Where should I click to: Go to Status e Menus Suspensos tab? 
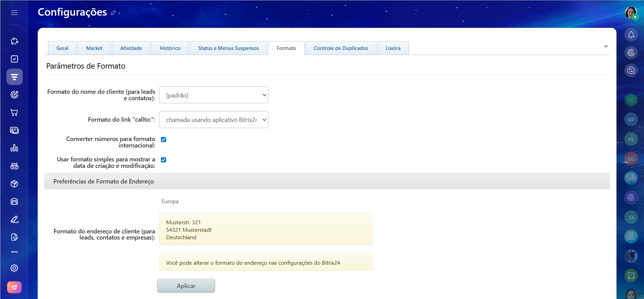pos(228,48)
